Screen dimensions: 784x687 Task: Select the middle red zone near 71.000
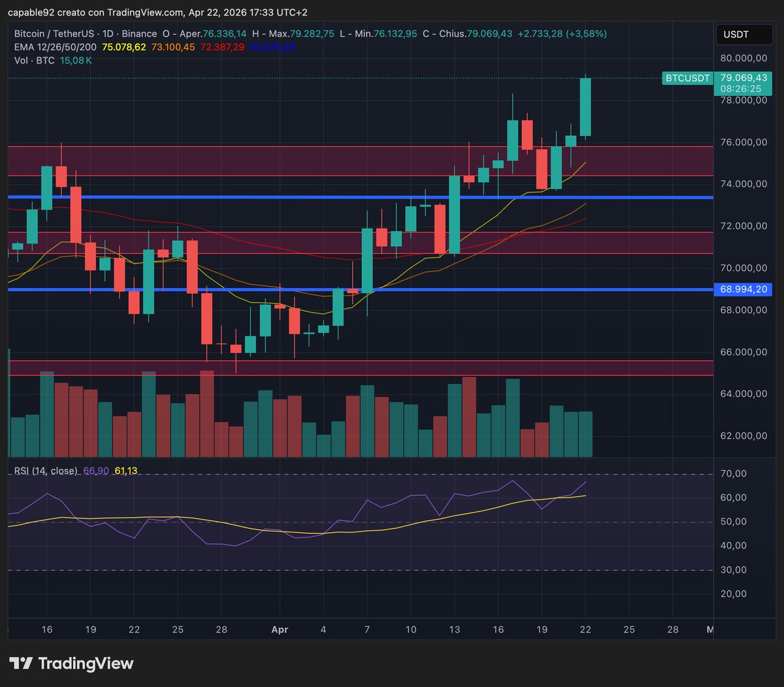click(360, 243)
